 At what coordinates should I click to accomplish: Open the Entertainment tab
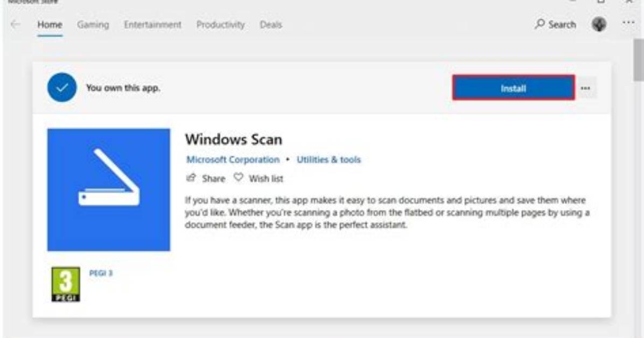click(153, 25)
